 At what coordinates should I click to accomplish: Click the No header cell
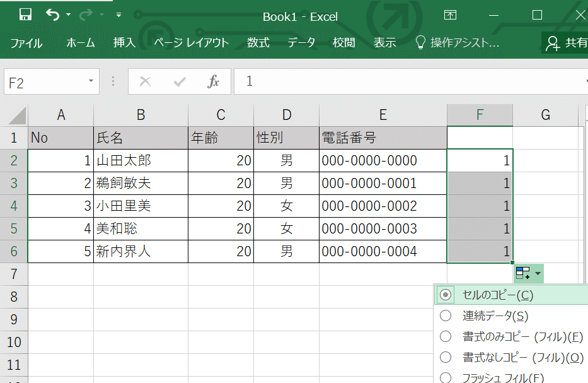61,138
